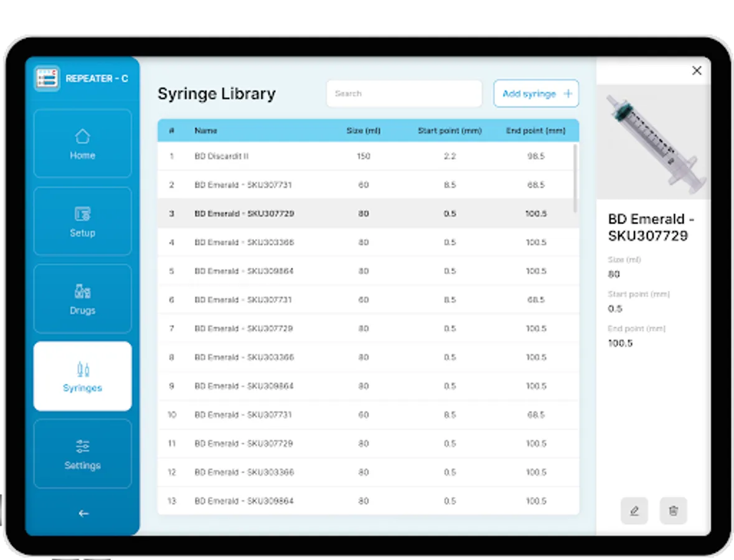Click size value 150 in row 1
This screenshot has height=560, width=734.
pyautogui.click(x=363, y=156)
